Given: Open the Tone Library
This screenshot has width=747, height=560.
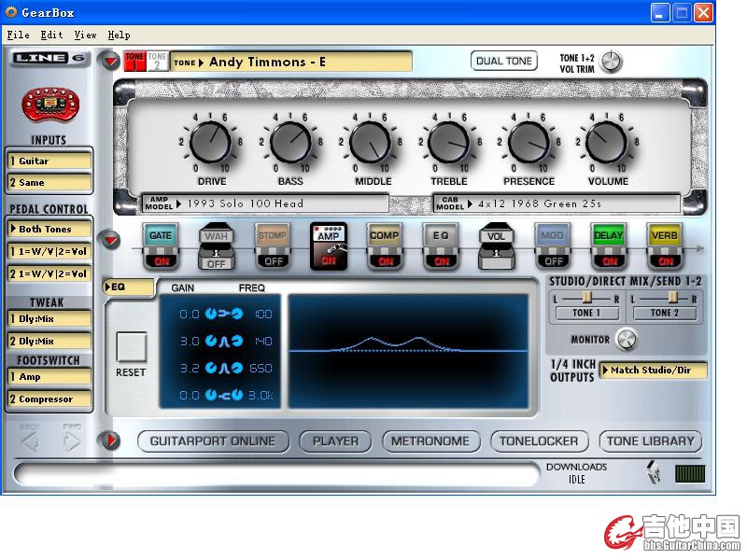Looking at the screenshot, I should pyautogui.click(x=650, y=441).
